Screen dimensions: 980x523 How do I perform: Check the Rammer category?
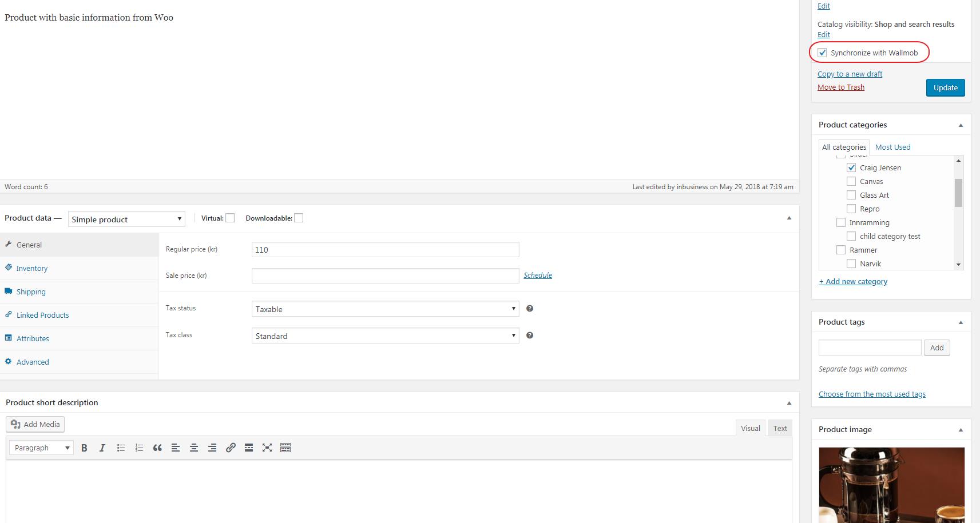click(841, 250)
